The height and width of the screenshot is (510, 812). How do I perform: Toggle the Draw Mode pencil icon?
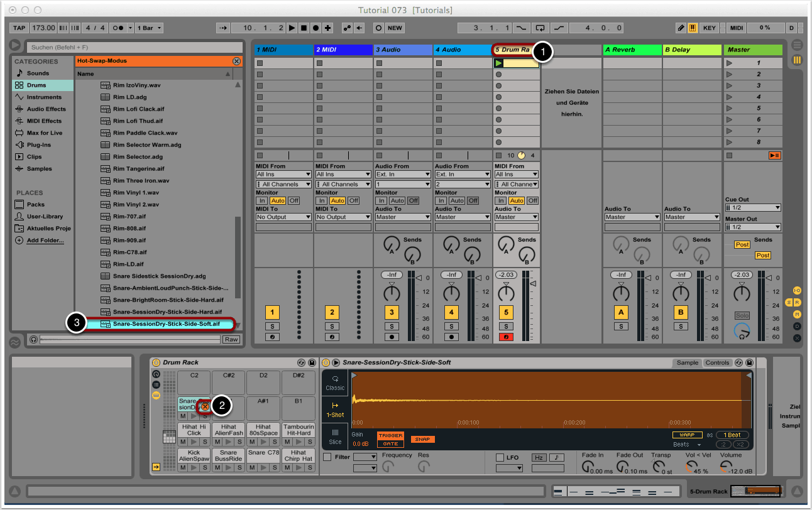[x=681, y=28]
